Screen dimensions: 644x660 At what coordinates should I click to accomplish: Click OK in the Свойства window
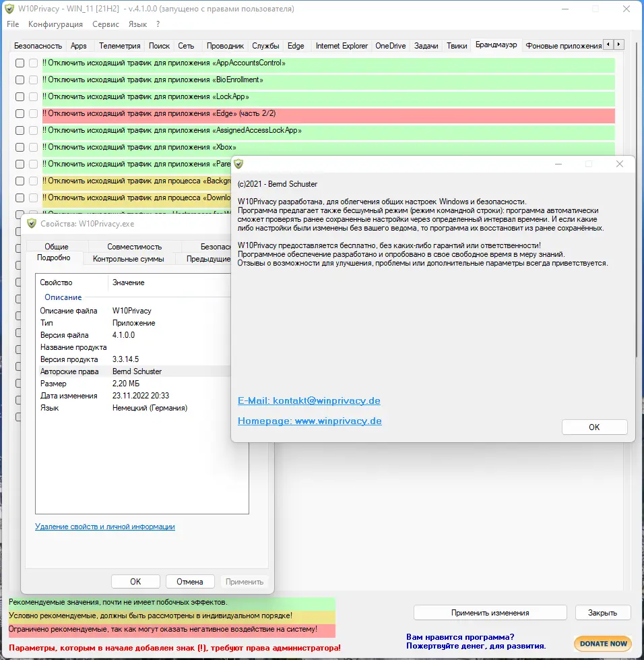[135, 582]
